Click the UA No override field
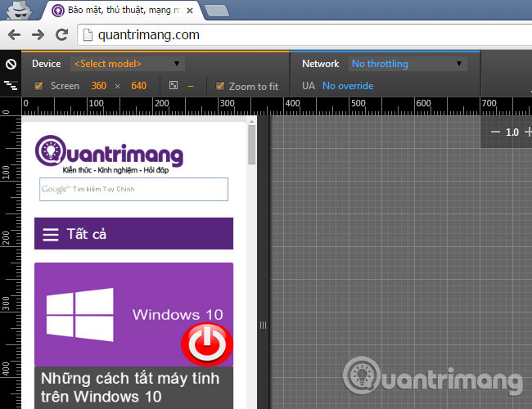 (348, 86)
